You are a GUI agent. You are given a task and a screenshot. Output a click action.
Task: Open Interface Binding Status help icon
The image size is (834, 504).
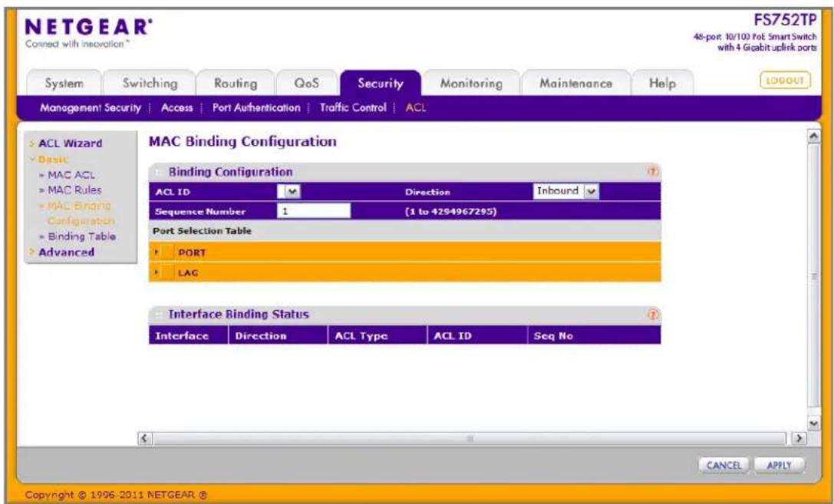point(653,315)
